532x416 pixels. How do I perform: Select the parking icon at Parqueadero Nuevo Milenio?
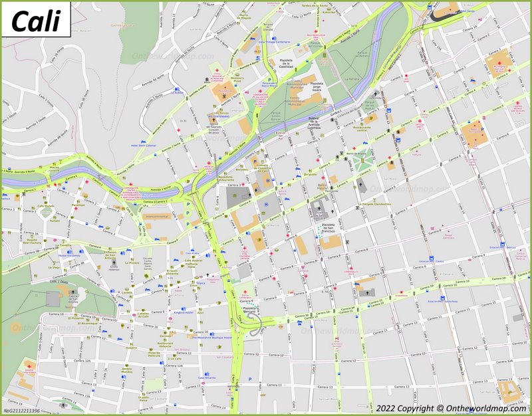tap(270, 79)
